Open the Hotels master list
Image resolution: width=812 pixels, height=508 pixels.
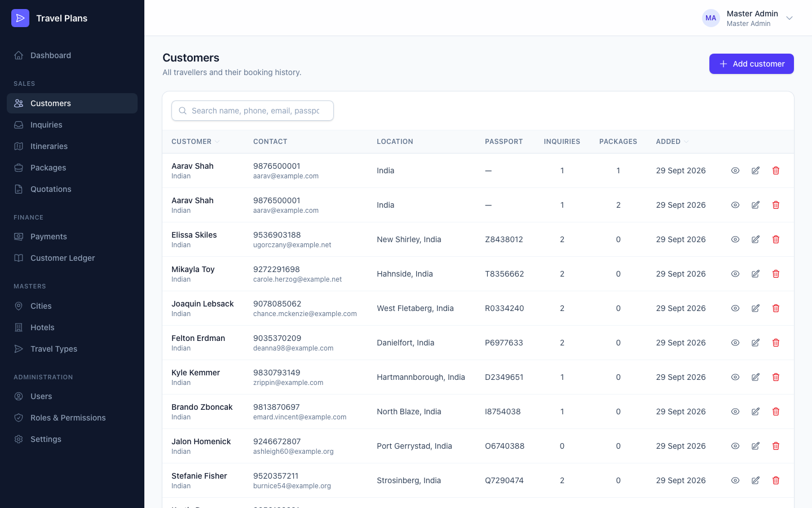[x=72, y=327]
